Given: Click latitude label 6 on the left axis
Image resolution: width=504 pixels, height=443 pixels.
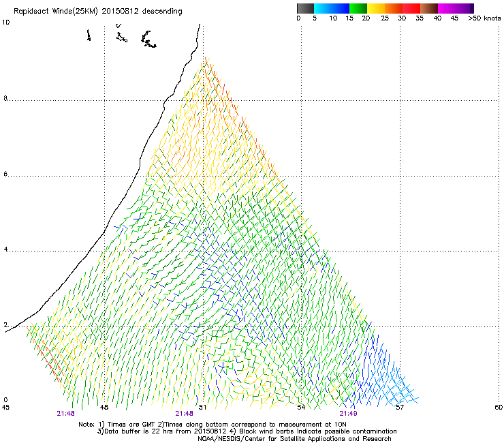Looking at the screenshot, I should [5, 174].
